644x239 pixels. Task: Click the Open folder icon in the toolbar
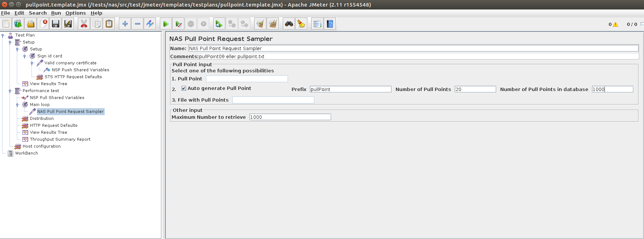coord(31,24)
